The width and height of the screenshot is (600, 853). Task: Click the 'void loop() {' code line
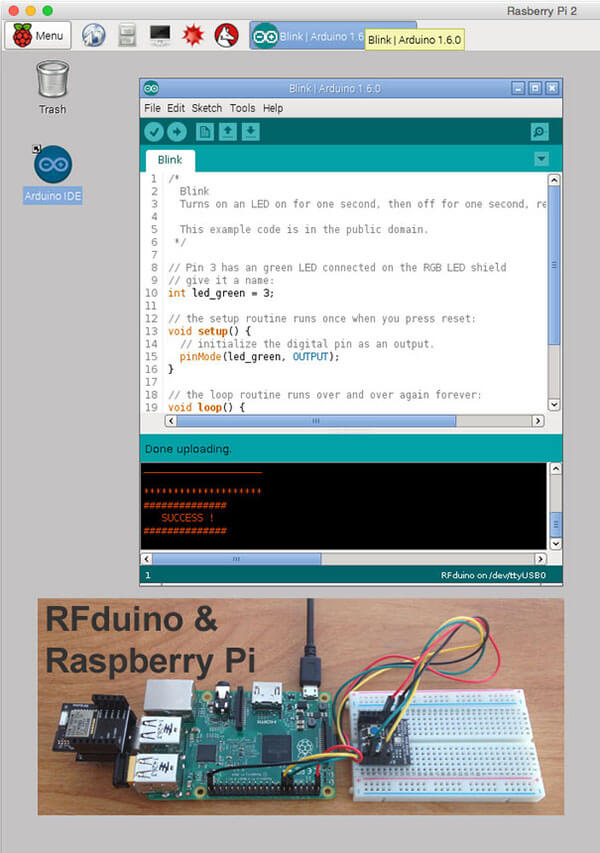[207, 407]
